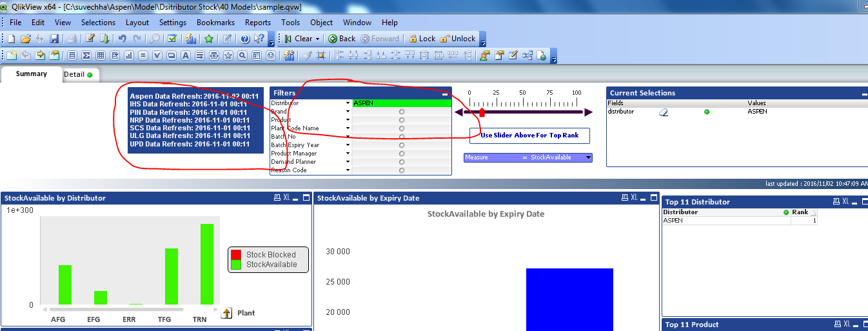
Task: Activate the What's This help cursor
Action: pos(259,39)
